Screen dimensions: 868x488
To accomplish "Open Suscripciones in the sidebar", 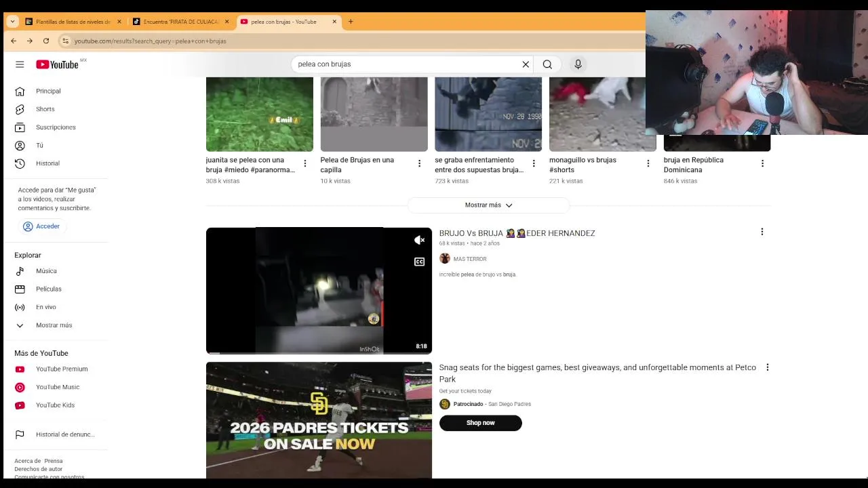I will 56,127.
